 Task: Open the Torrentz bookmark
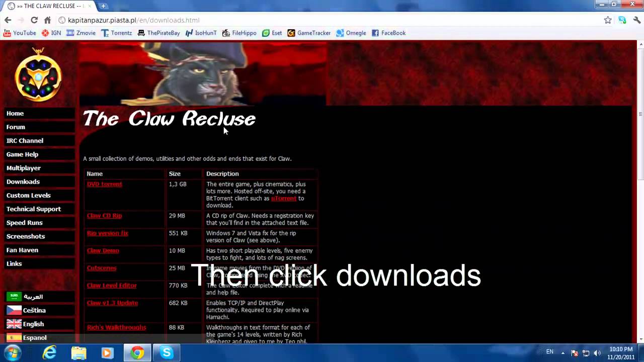[x=116, y=33]
